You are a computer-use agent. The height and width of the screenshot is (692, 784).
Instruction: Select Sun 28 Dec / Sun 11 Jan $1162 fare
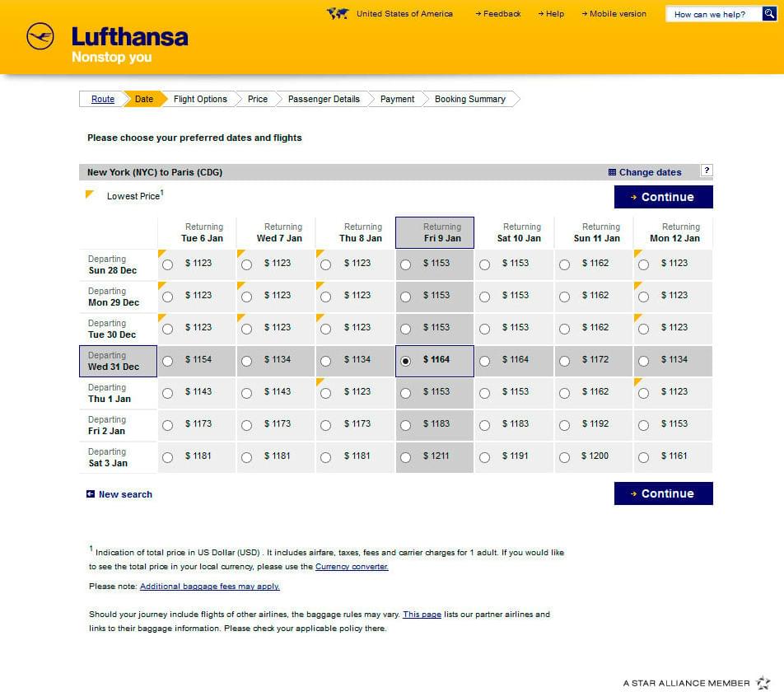[564, 264]
